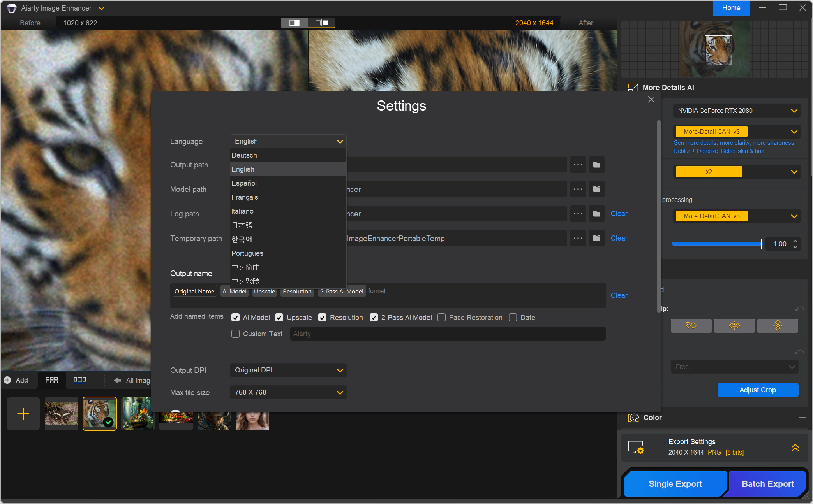Expand Max tile size dropdown
This screenshot has width=813, height=504.
[x=288, y=392]
